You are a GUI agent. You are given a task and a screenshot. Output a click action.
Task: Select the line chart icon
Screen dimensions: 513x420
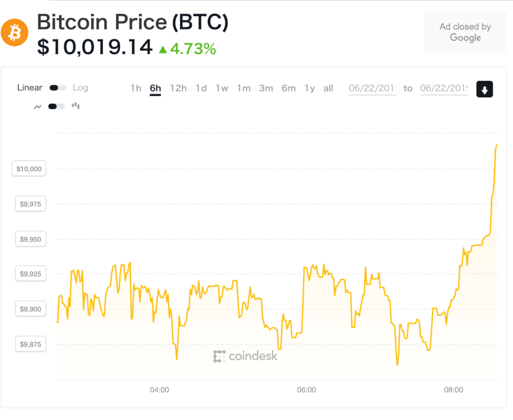click(x=37, y=106)
